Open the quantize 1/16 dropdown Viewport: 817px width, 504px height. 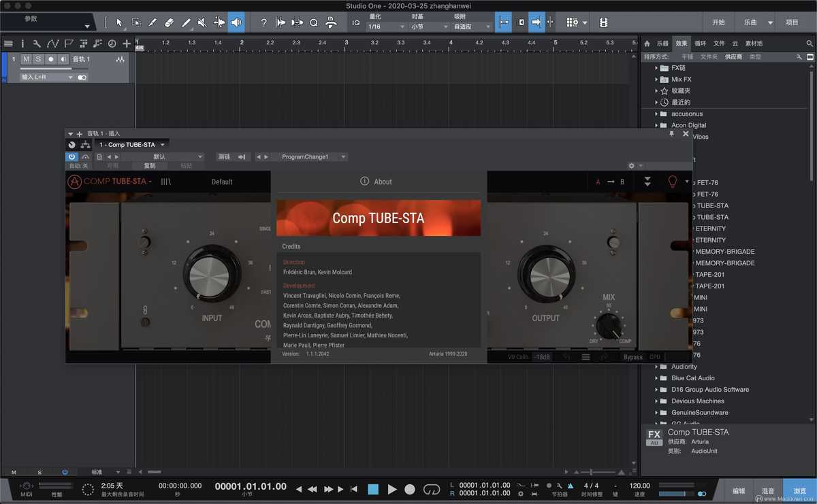[x=385, y=27]
